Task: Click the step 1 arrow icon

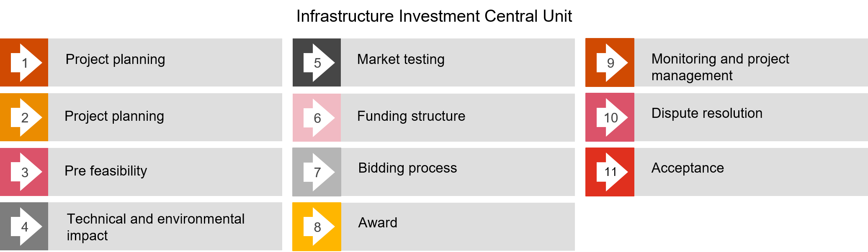Action: click(x=25, y=63)
